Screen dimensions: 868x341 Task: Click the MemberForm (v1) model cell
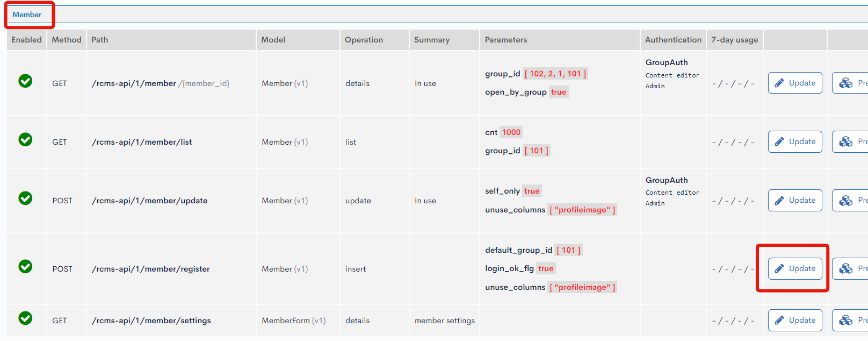click(294, 321)
